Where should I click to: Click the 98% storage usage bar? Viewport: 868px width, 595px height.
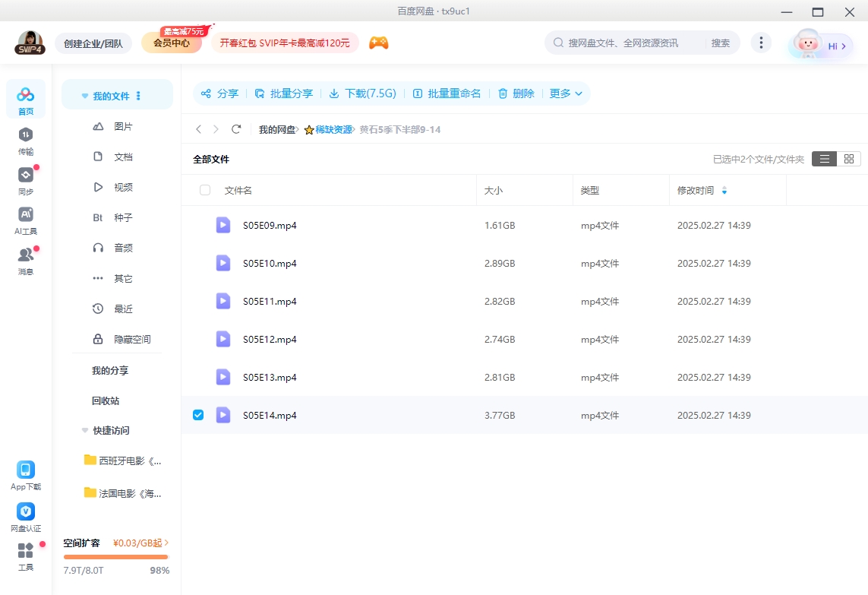point(115,559)
